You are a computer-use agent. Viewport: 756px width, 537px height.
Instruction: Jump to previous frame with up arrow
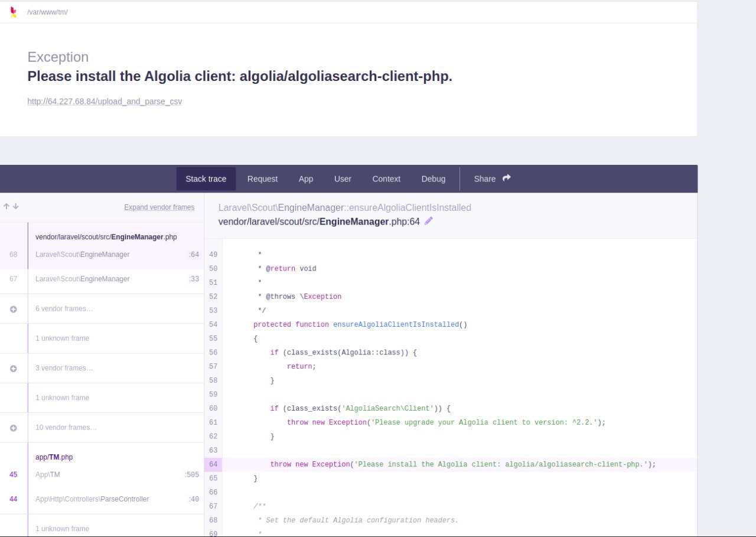6,206
